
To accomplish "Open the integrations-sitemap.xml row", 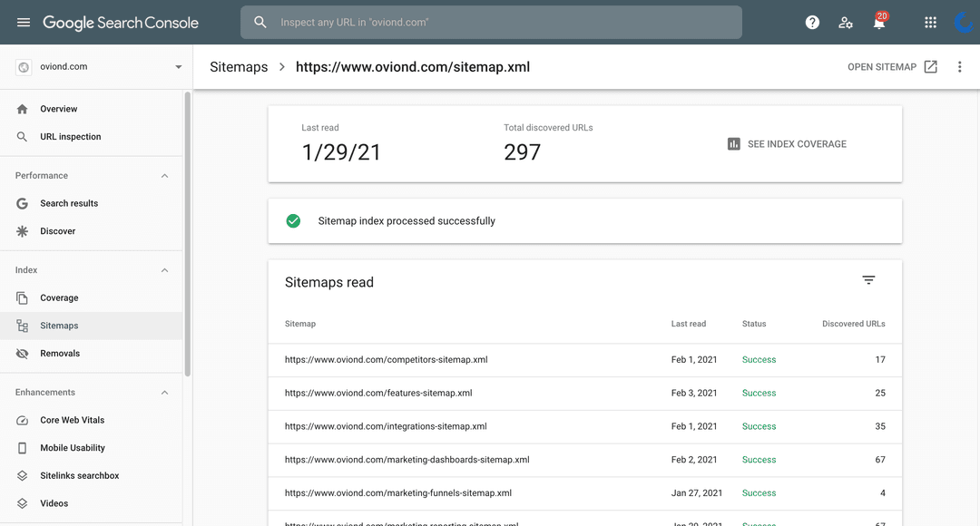I will pyautogui.click(x=585, y=426).
